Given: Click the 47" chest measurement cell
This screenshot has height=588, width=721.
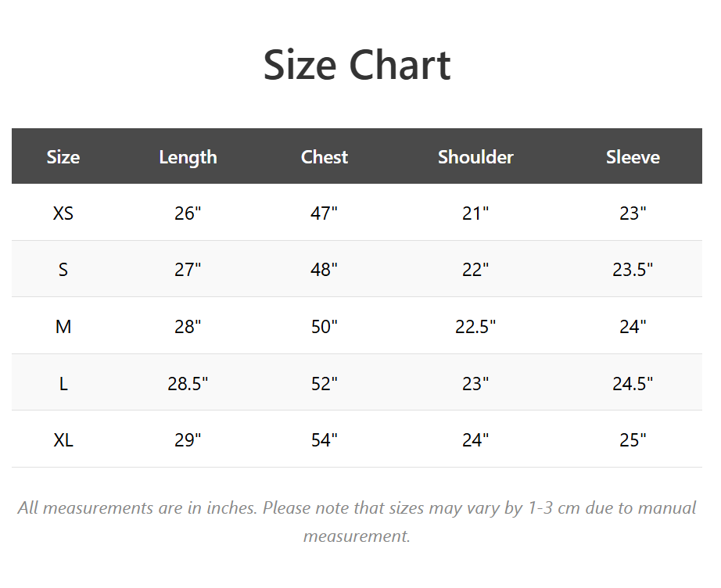Looking at the screenshot, I should coord(325,213).
